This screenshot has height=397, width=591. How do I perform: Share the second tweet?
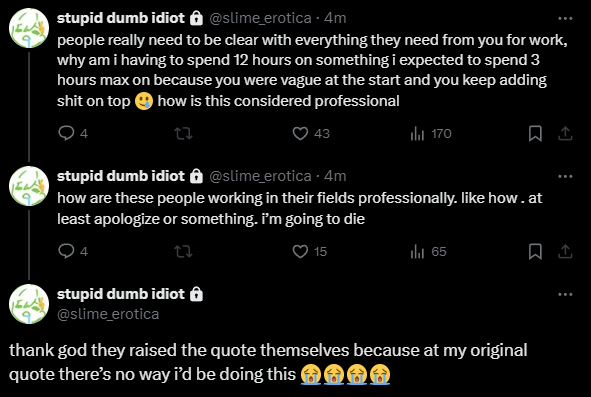coord(565,251)
